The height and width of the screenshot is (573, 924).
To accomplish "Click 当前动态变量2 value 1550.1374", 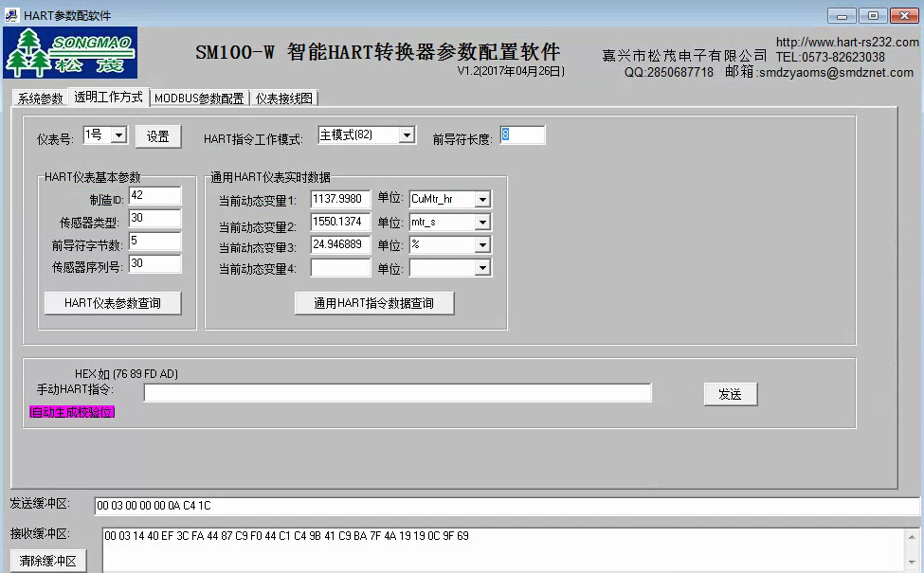I will click(340, 222).
